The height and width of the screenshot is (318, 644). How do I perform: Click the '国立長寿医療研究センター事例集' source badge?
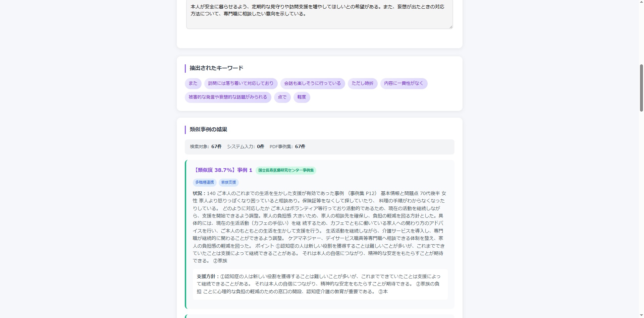click(x=286, y=170)
